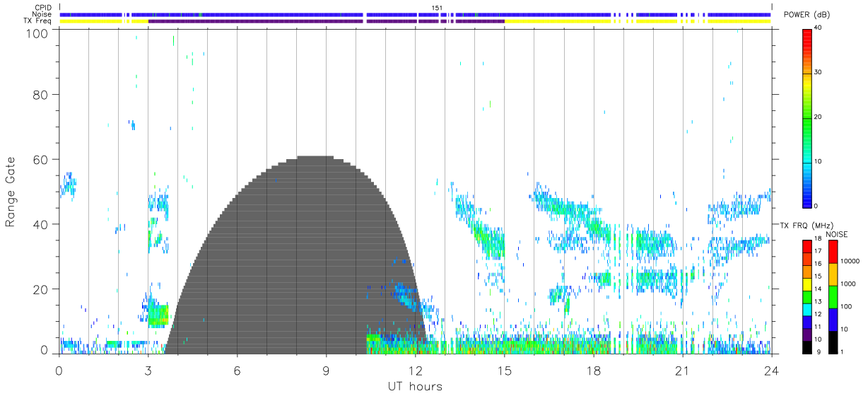Click the x-axis tick label 21
Screen dimensions: 868x401
click(x=682, y=369)
